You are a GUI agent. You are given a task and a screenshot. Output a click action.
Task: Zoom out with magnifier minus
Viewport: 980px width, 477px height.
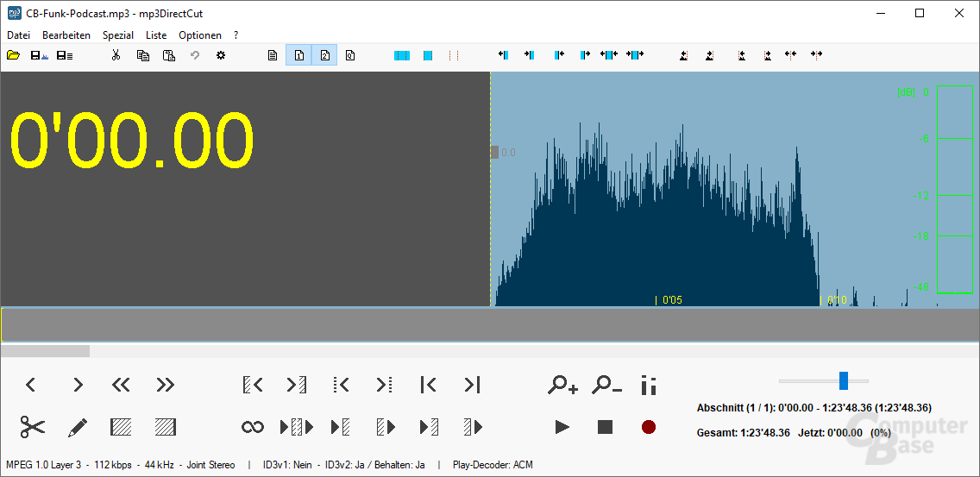coord(606,385)
